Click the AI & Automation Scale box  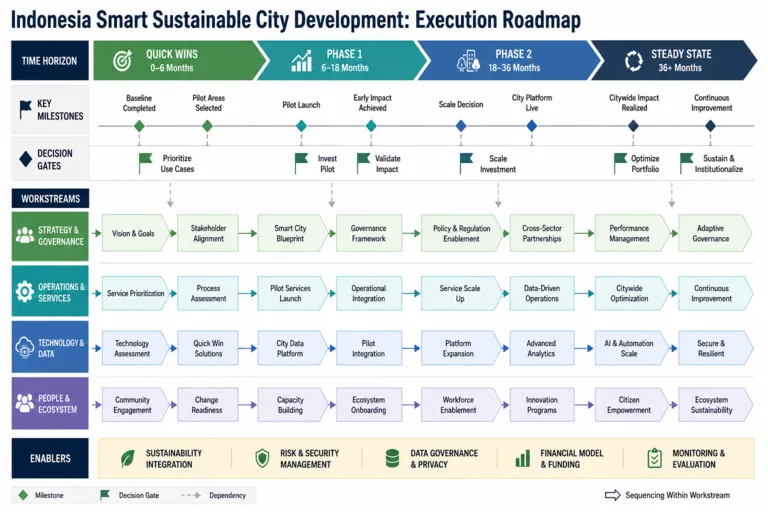[632, 348]
